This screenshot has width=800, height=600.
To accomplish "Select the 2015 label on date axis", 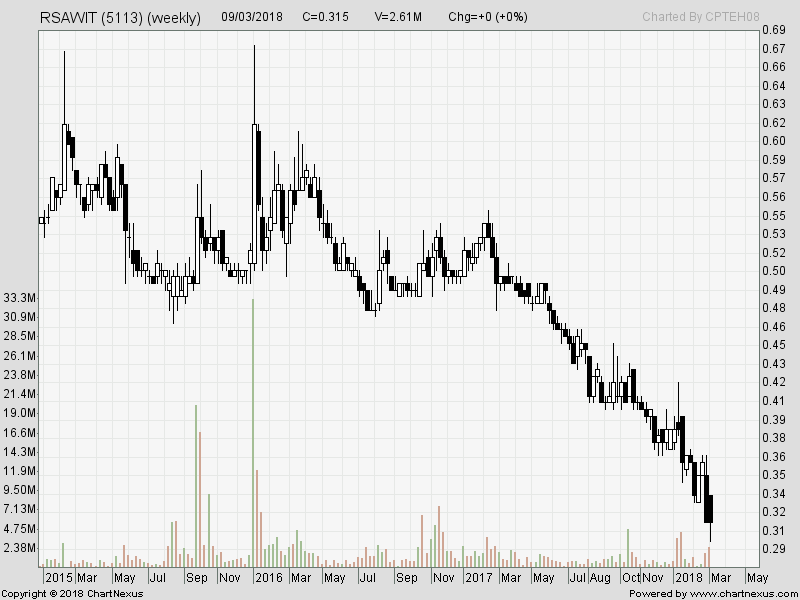I will coord(59,578).
